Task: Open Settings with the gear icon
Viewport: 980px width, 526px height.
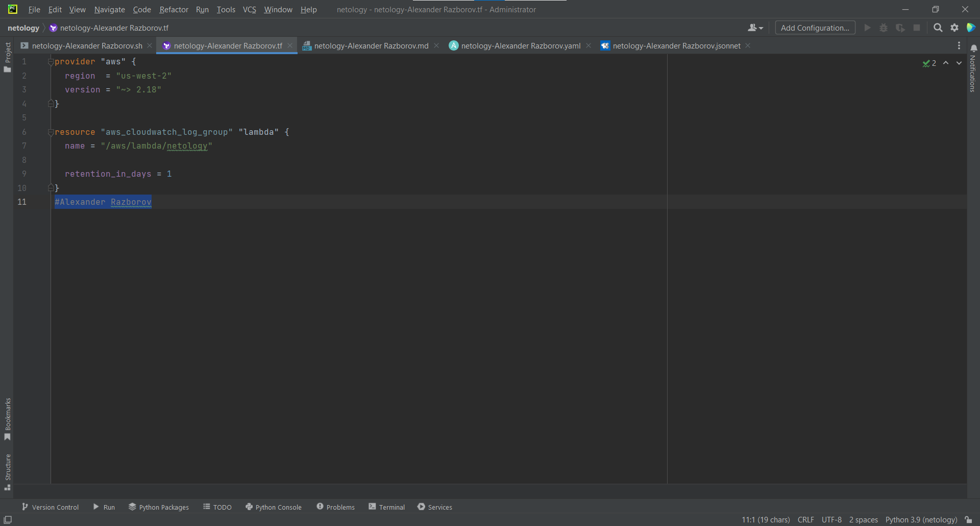Action: click(954, 28)
